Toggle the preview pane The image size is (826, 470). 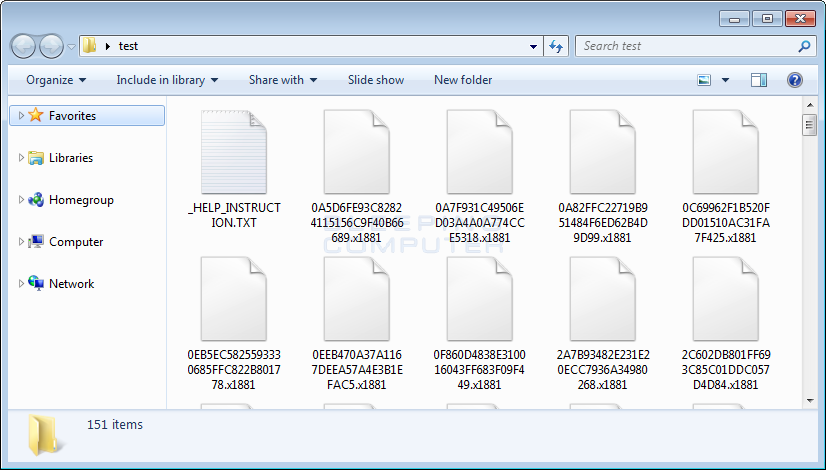click(x=759, y=80)
